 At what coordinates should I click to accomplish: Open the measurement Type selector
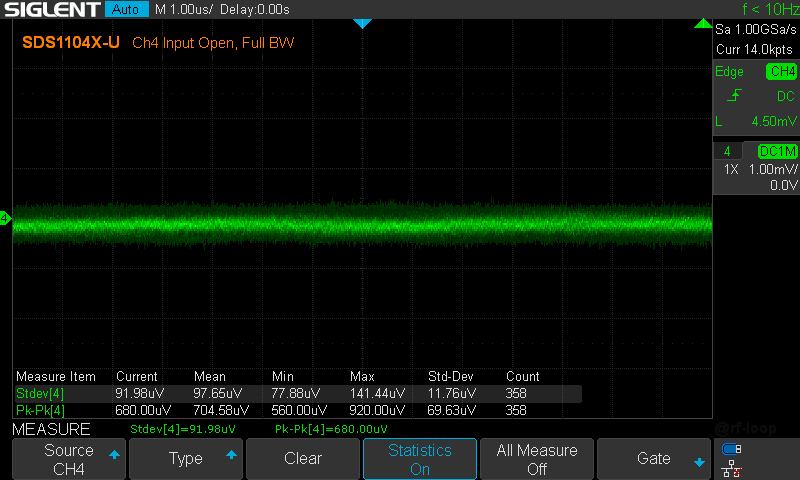(x=186, y=459)
